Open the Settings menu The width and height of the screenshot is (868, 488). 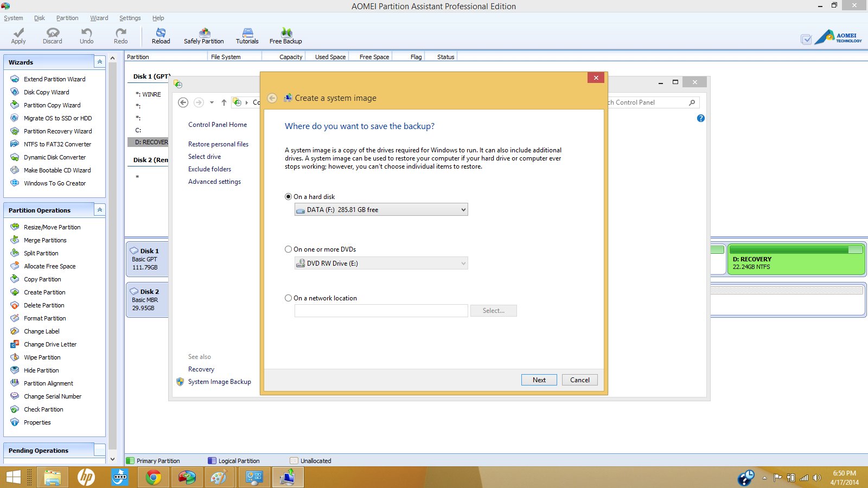point(130,18)
